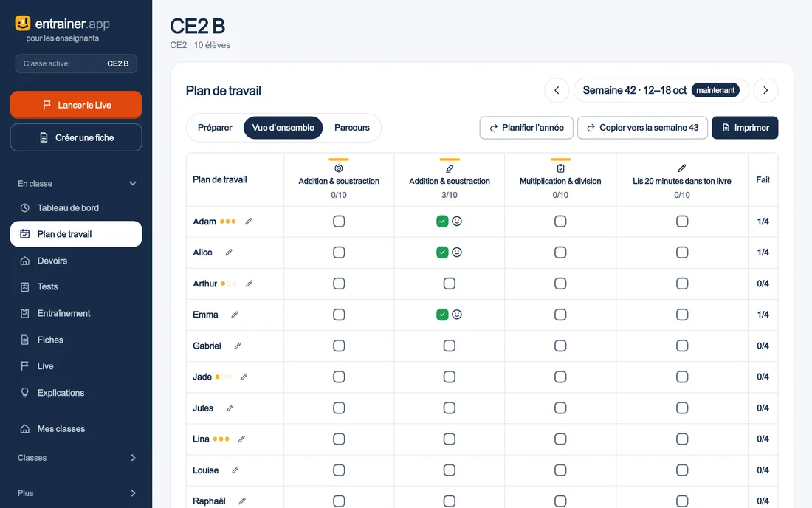The height and width of the screenshot is (508, 812).
Task: Click the smiley face icon in Alice's row
Action: click(x=457, y=253)
